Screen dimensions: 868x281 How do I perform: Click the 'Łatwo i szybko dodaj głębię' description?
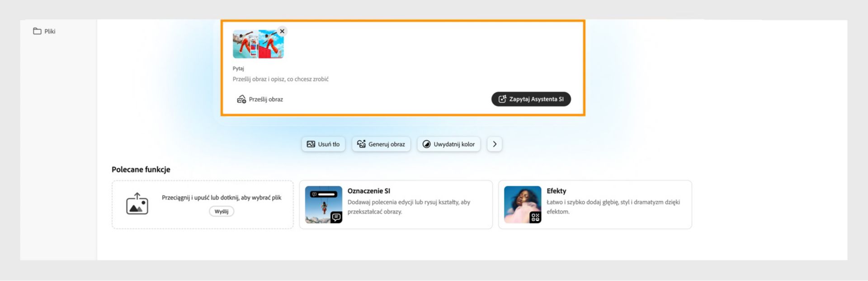point(613,207)
